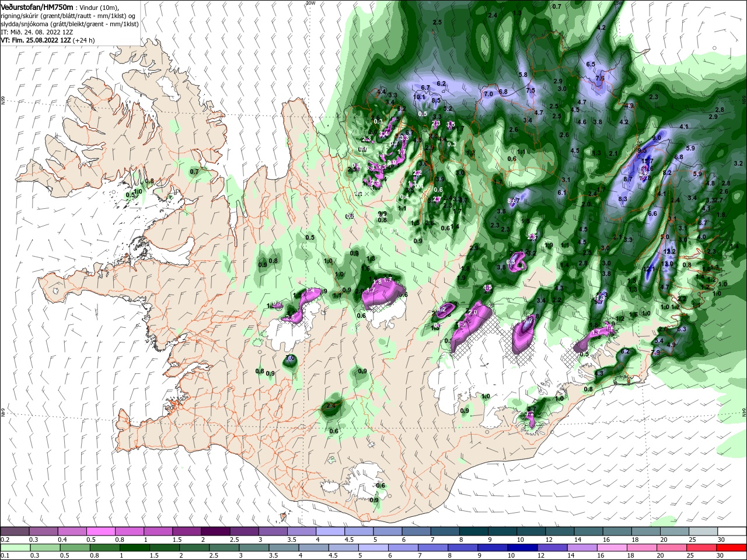Click the 12.1 precipitation value on the map

[x=650, y=269]
